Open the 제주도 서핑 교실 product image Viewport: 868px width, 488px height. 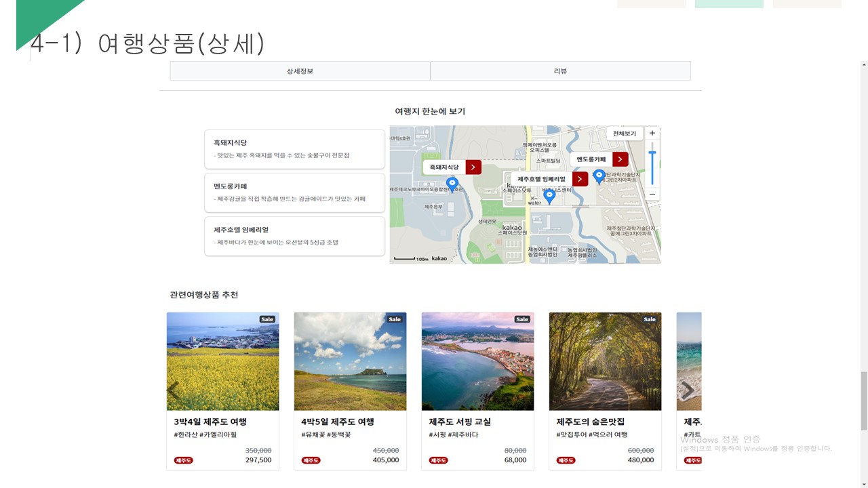[x=478, y=361]
